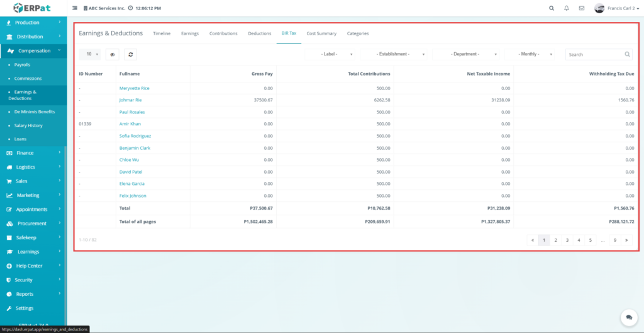
Task: Open Johmar Rie's employee link
Action: (x=130, y=100)
